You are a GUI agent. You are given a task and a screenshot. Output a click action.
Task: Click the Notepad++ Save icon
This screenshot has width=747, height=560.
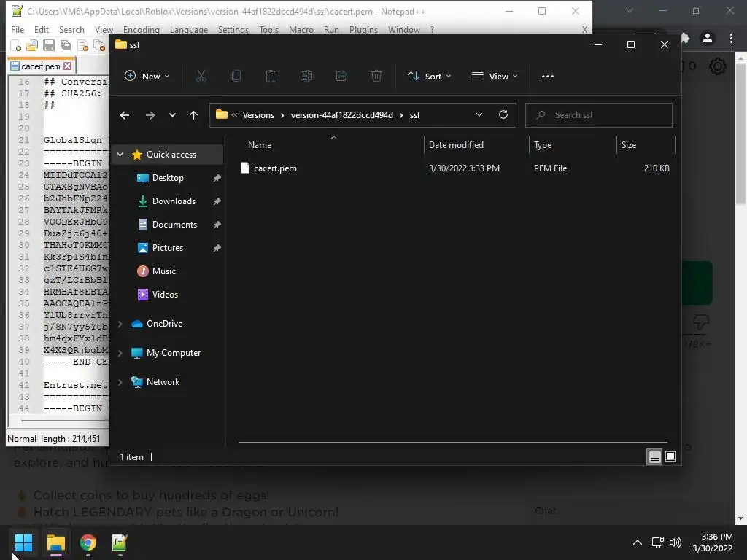pos(49,46)
